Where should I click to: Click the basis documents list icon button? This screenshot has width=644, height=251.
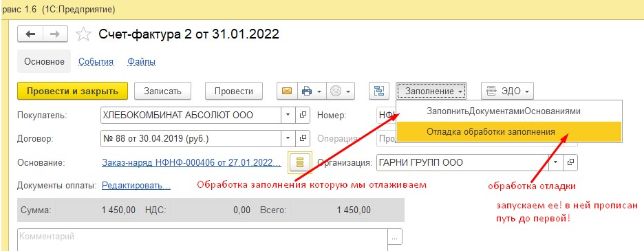click(300, 163)
